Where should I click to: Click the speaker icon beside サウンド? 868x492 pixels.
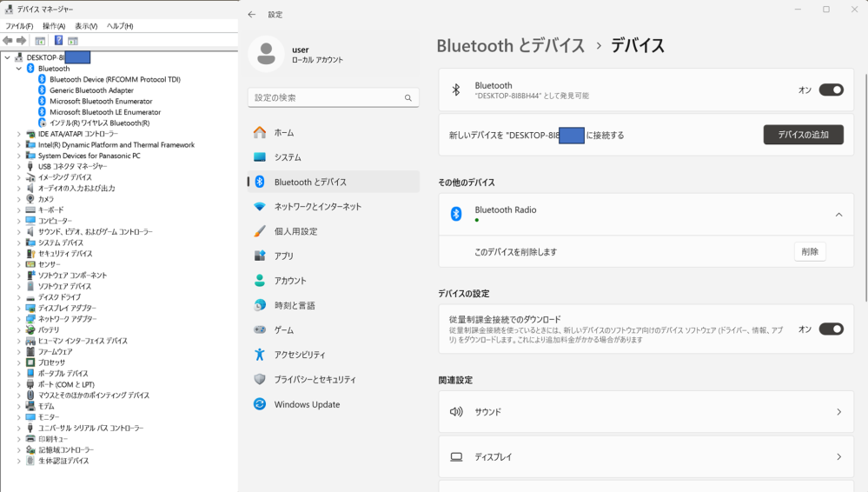(456, 412)
